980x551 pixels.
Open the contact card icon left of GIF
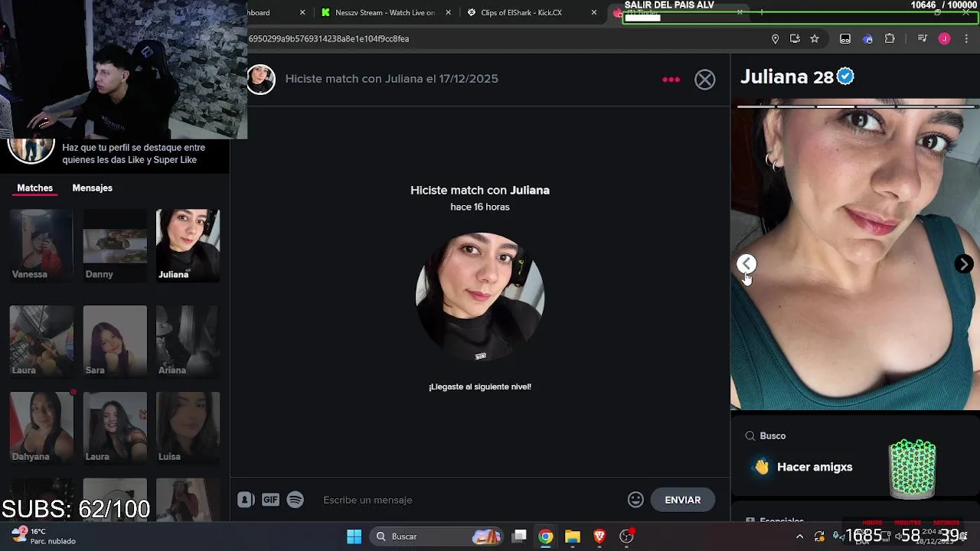click(x=246, y=500)
